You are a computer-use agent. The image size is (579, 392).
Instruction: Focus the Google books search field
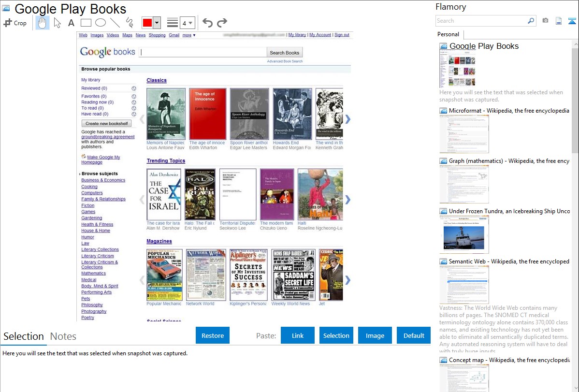point(203,52)
